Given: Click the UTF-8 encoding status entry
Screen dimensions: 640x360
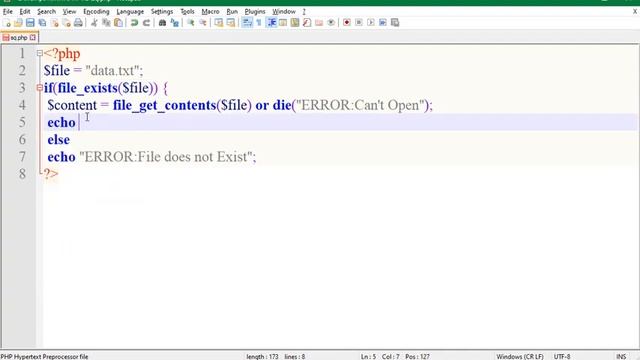Looking at the screenshot, I should click(562, 356).
